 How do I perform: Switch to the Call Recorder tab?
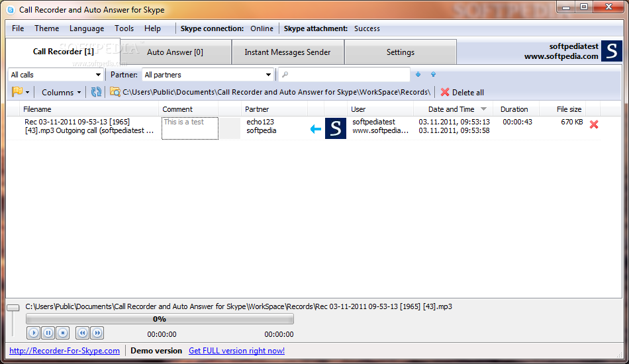point(63,52)
